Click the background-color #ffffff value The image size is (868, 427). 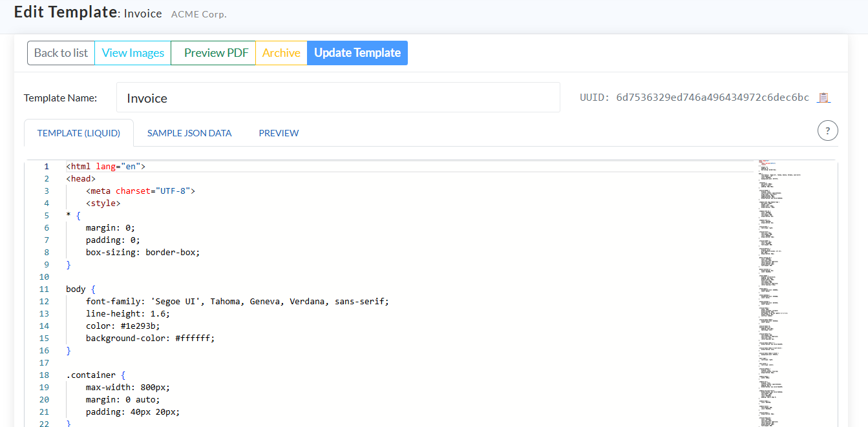coord(194,338)
